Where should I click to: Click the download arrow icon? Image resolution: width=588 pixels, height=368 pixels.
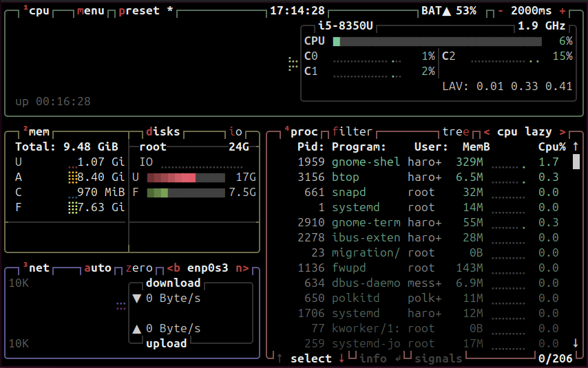[x=137, y=299]
